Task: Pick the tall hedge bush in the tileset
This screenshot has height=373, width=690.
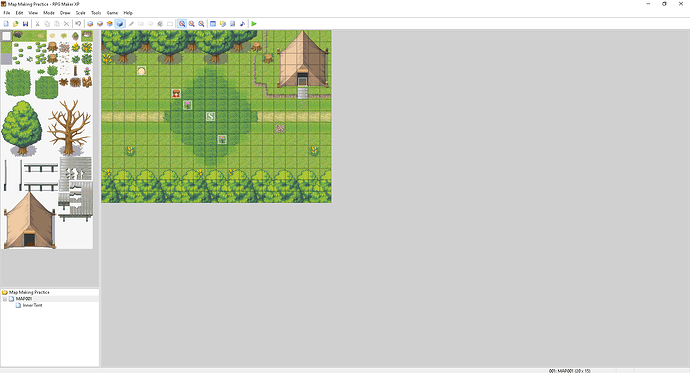Action: click(18, 82)
